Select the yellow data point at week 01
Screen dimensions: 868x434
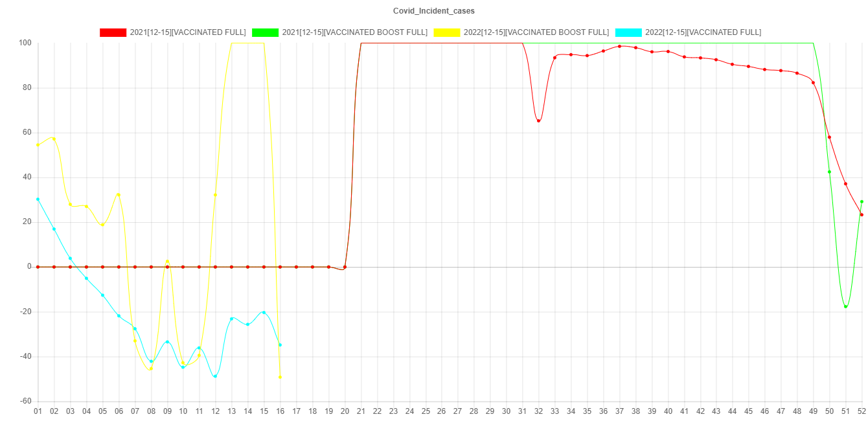(x=38, y=145)
